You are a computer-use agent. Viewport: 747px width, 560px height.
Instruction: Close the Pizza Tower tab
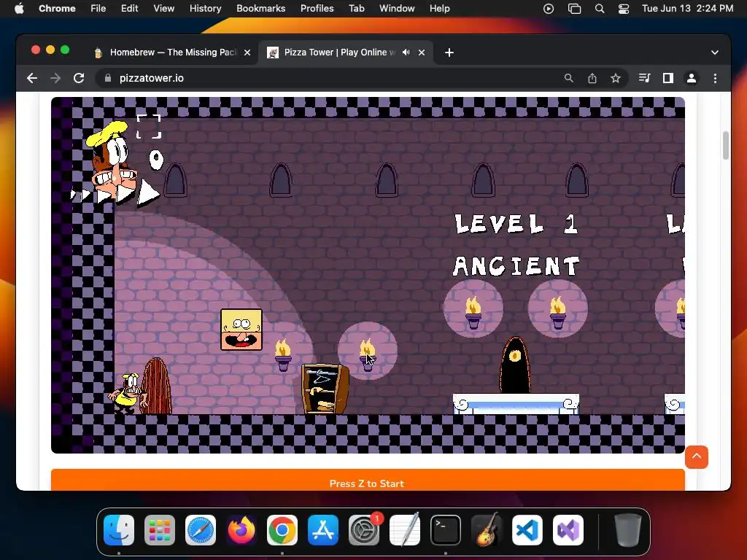(422, 52)
